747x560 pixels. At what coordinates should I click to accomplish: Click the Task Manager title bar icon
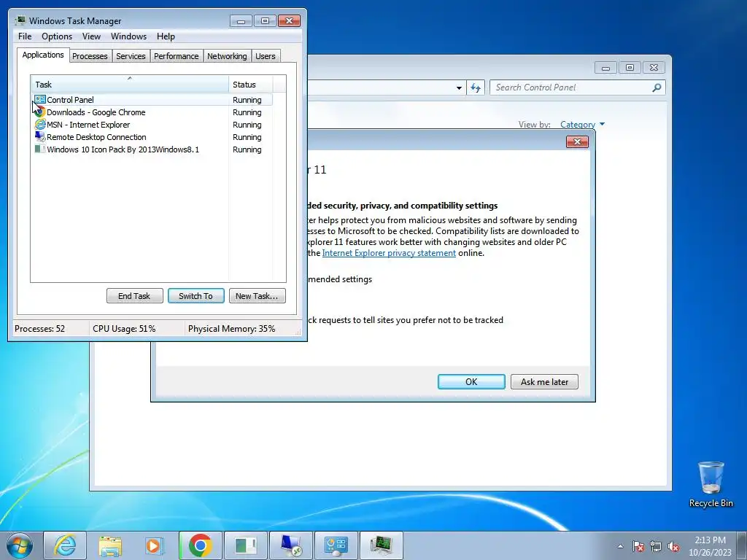20,20
